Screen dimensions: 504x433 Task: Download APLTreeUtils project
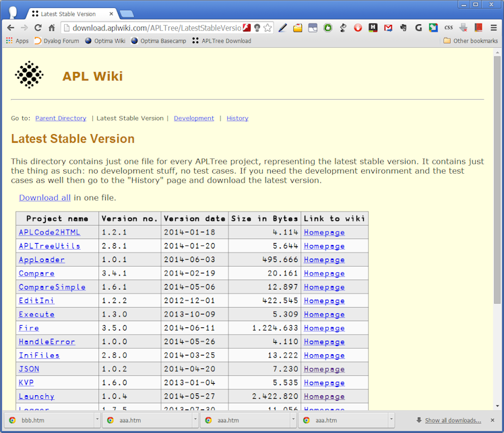(49, 246)
